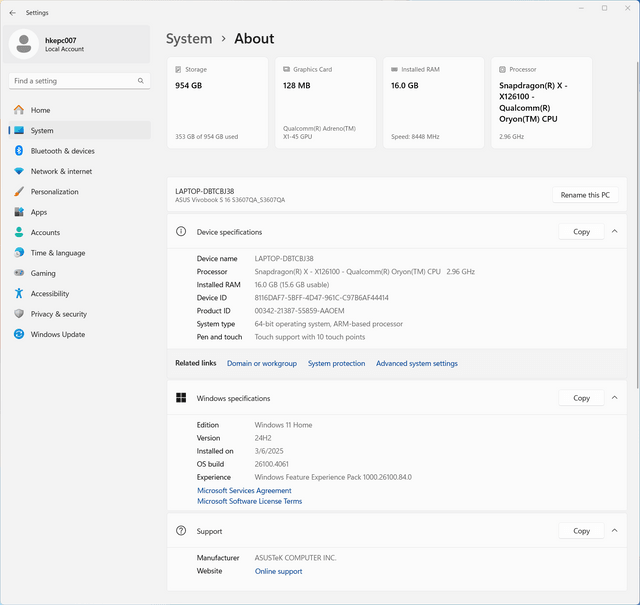Open the Home settings page

pyautogui.click(x=80, y=110)
